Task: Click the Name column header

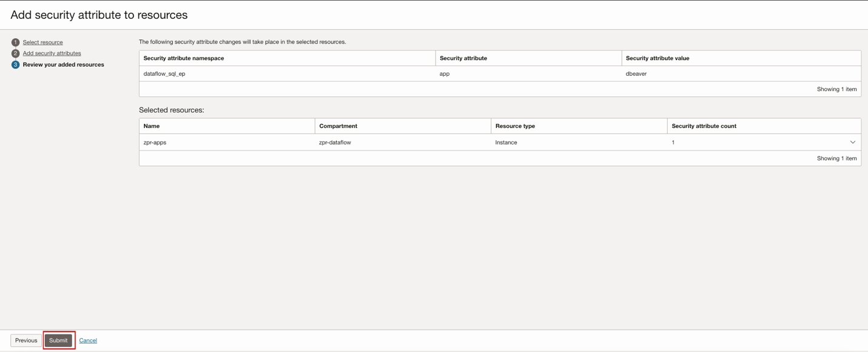Action: coord(152,126)
